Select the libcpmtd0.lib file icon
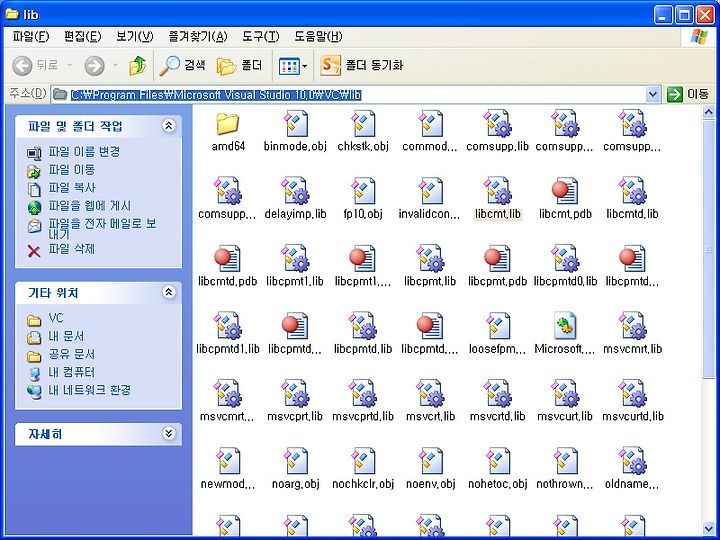 point(565,259)
